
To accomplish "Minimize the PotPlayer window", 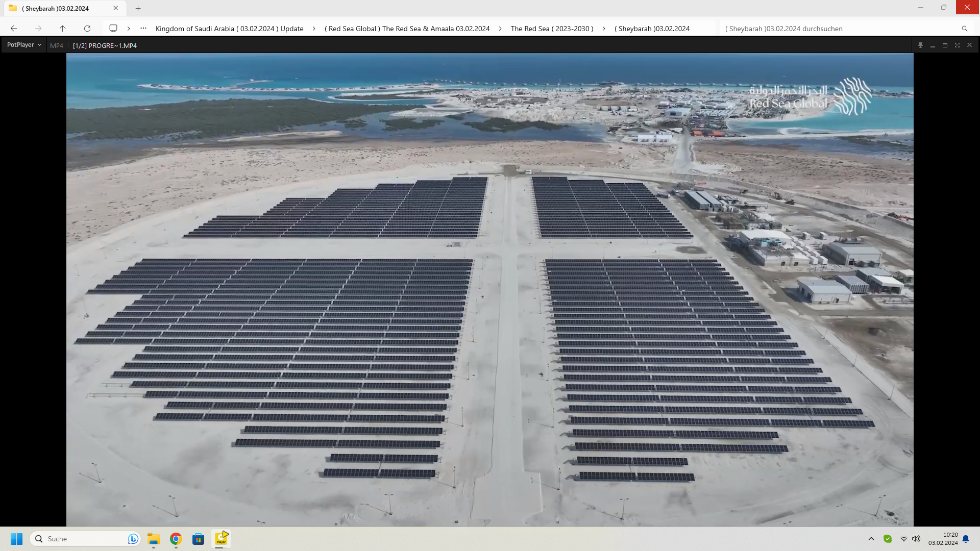I will click(x=933, y=45).
